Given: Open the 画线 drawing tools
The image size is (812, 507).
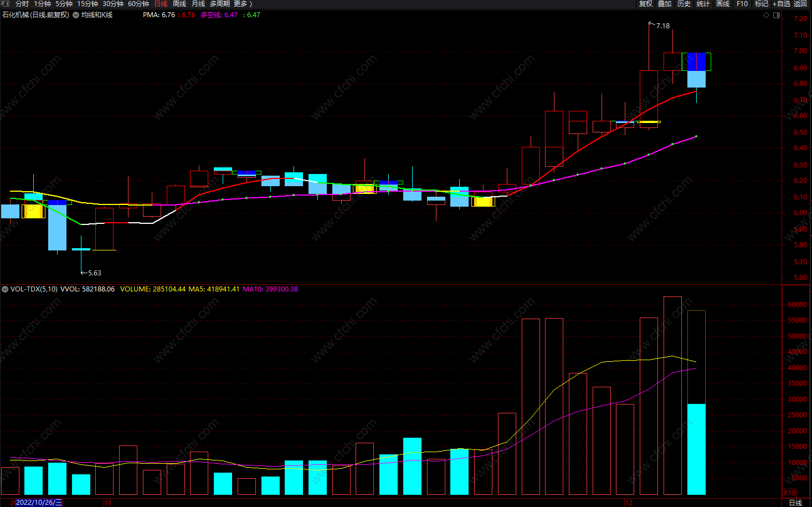Looking at the screenshot, I should [723, 4].
